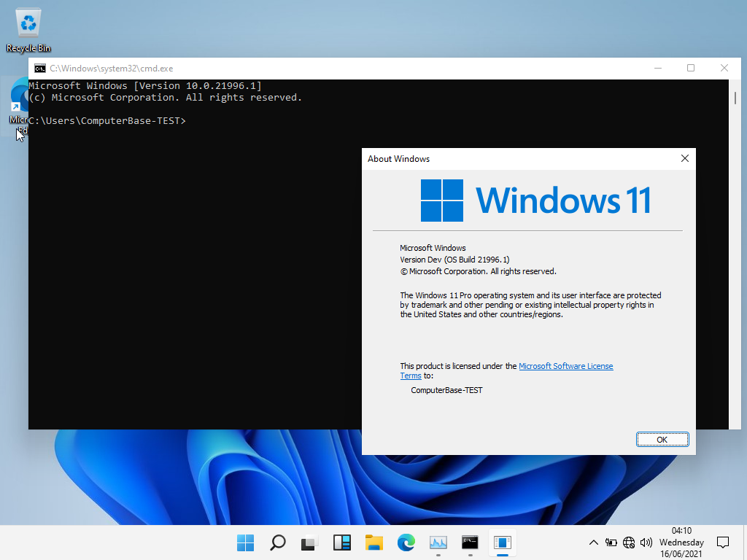The height and width of the screenshot is (560, 747).
Task: Click the 'Version 10.0.21996.1' console line
Action: (145, 86)
